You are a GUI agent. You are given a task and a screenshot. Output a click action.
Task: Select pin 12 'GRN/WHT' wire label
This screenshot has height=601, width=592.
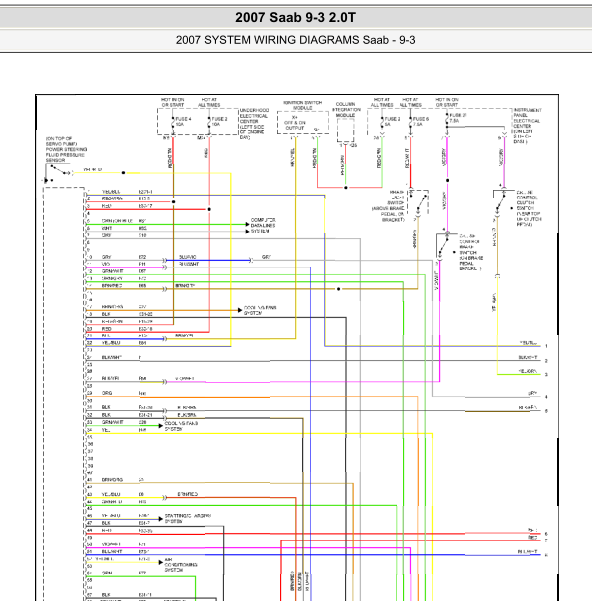point(113,271)
